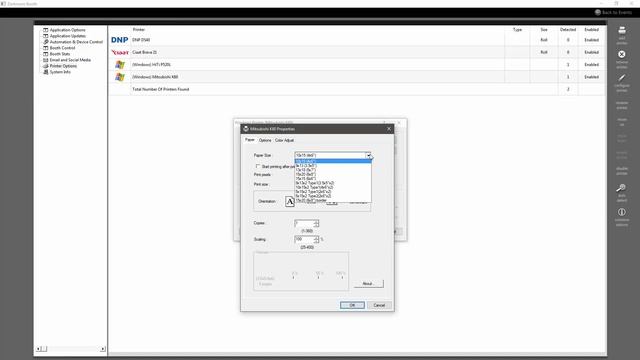This screenshot has width=640, height=360.
Task: Choose 9x13x2 Type1 paper size option
Action: click(x=333, y=183)
